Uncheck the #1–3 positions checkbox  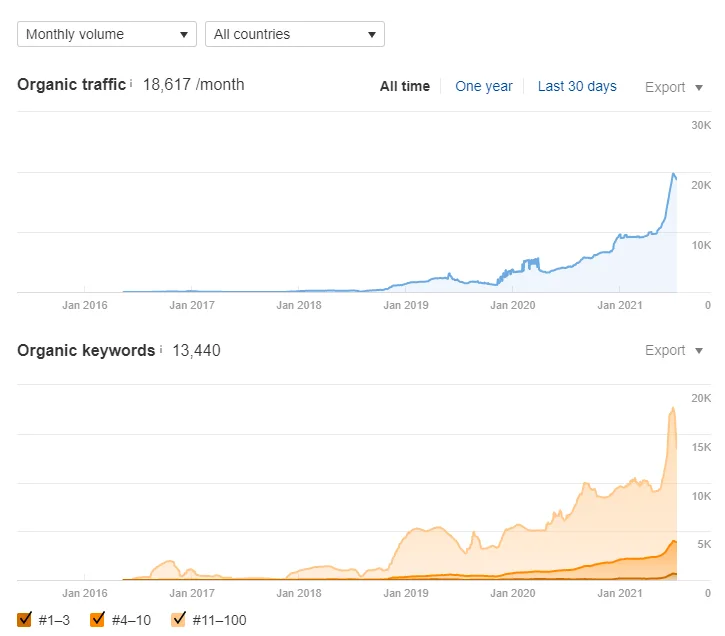[24, 619]
